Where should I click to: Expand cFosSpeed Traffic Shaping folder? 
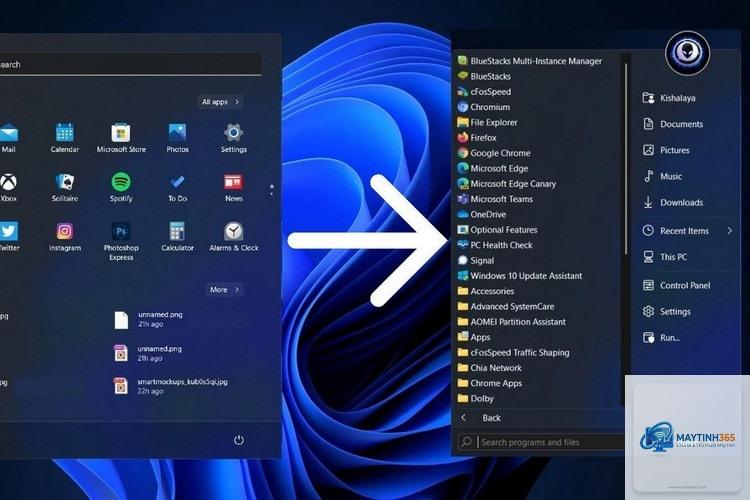click(513, 352)
